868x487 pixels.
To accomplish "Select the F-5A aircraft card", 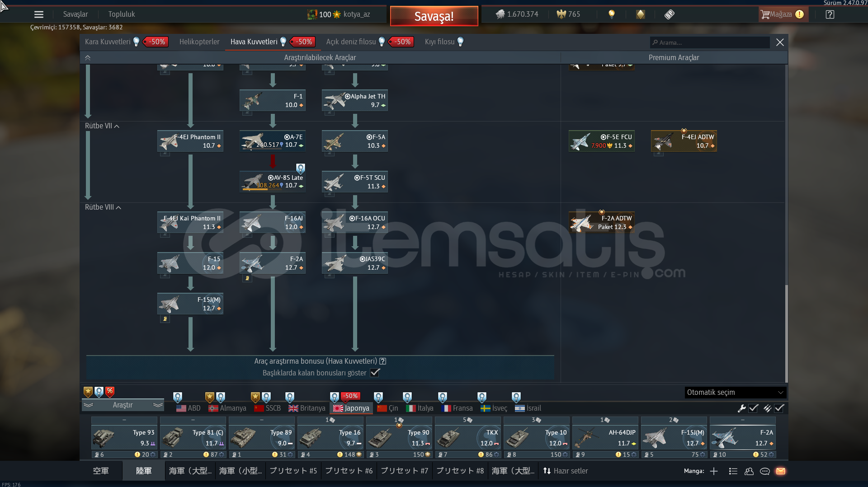I will coord(355,141).
